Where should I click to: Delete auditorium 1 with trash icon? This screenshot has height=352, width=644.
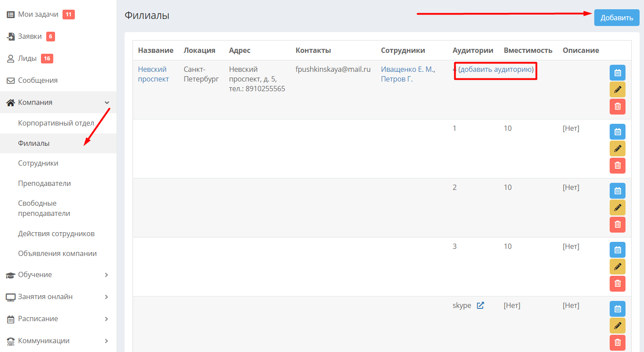[x=617, y=166]
